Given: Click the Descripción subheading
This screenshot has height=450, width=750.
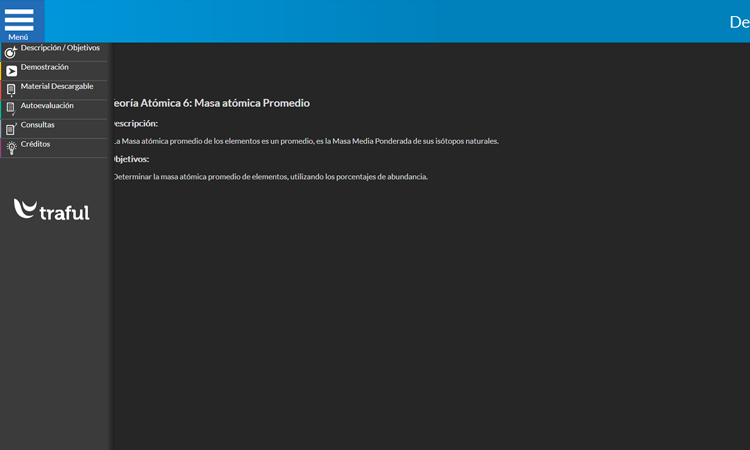Looking at the screenshot, I should tap(135, 123).
